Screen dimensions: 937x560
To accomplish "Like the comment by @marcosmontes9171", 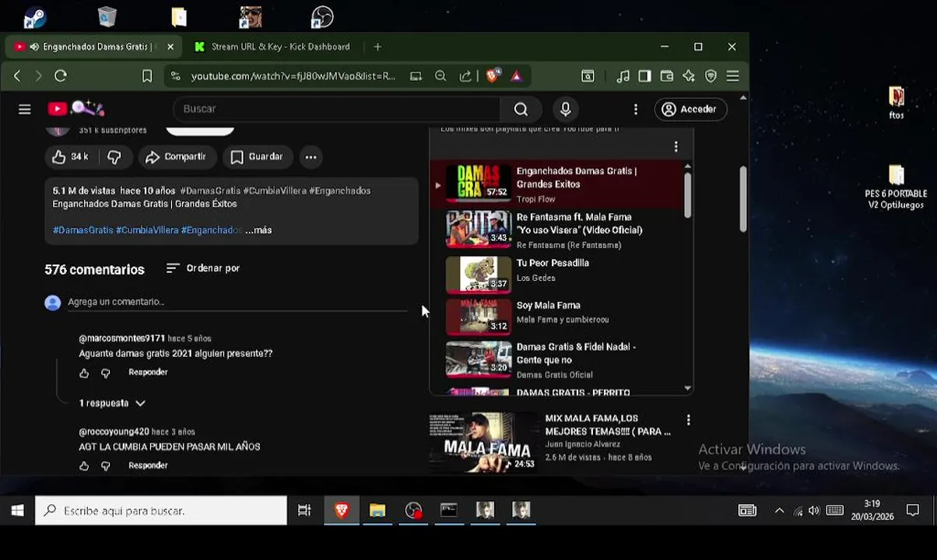I will click(x=84, y=373).
